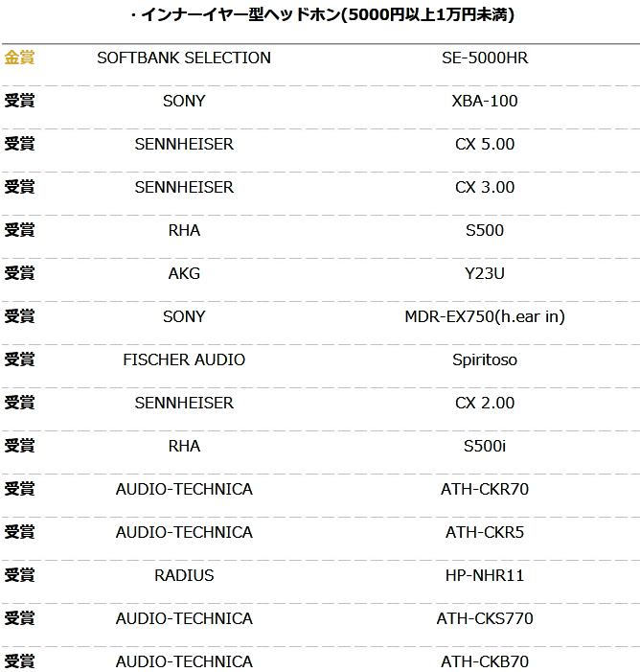The height and width of the screenshot is (672, 640).
Task: Click the gold 金賞 award label
Action: [x=19, y=58]
